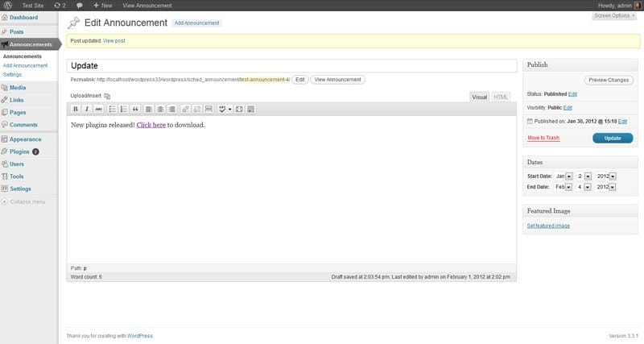
Task: Apply strikethrough formatting in editor toolbar
Action: (98, 109)
